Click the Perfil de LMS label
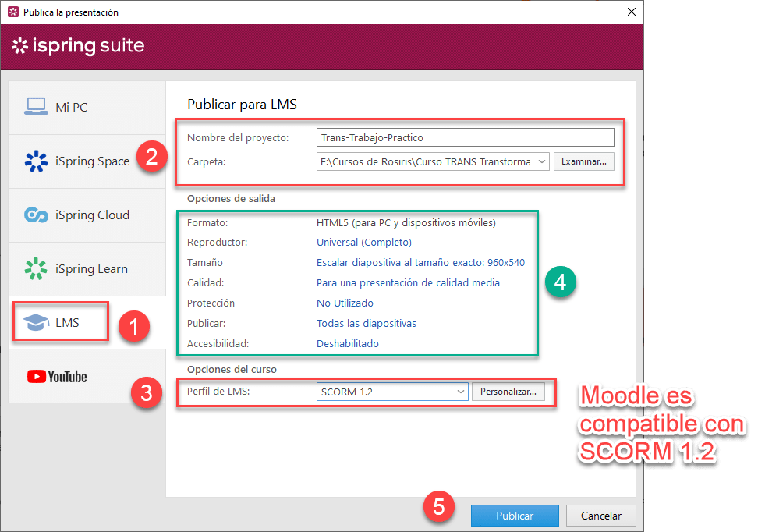This screenshot has width=758, height=532. [x=218, y=392]
